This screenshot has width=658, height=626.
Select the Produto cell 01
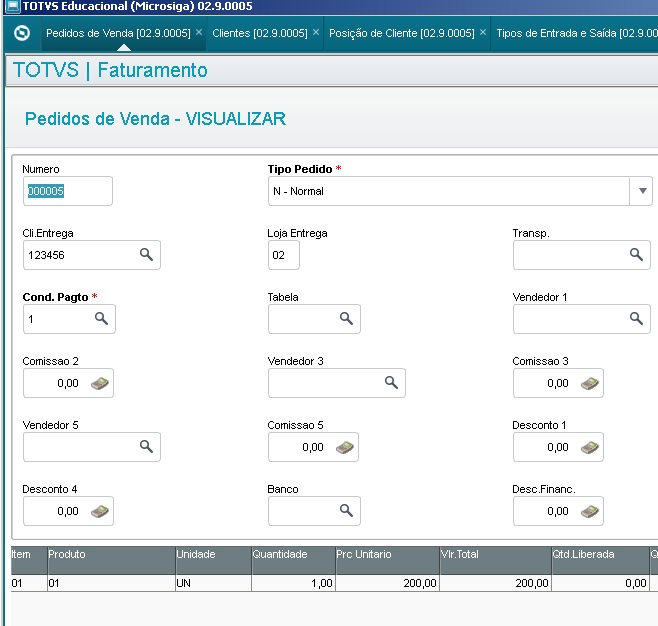(111, 583)
